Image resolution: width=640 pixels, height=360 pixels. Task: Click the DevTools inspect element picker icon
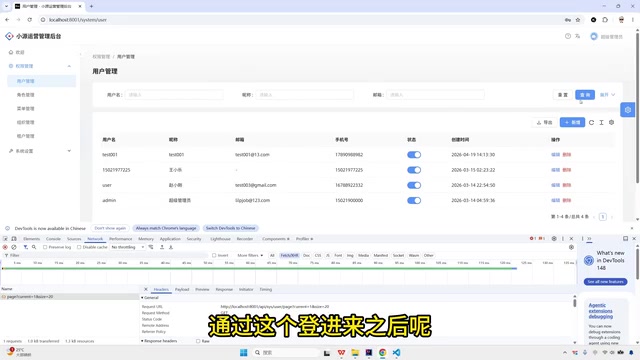5,239
